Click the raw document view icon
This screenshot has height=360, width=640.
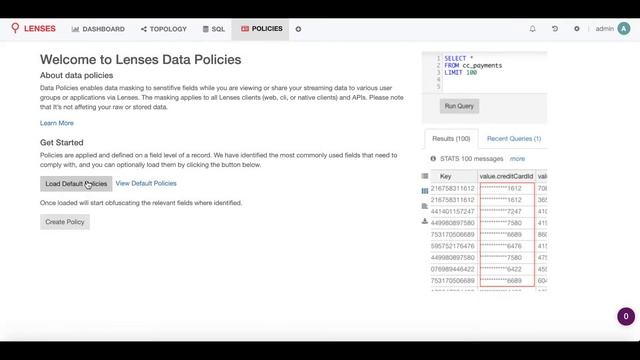(x=424, y=206)
